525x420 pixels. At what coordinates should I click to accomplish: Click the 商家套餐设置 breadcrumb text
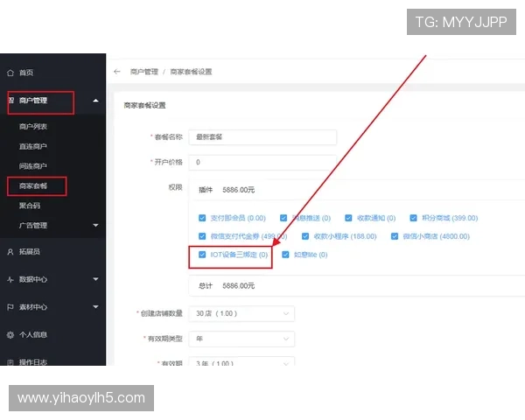tap(191, 72)
